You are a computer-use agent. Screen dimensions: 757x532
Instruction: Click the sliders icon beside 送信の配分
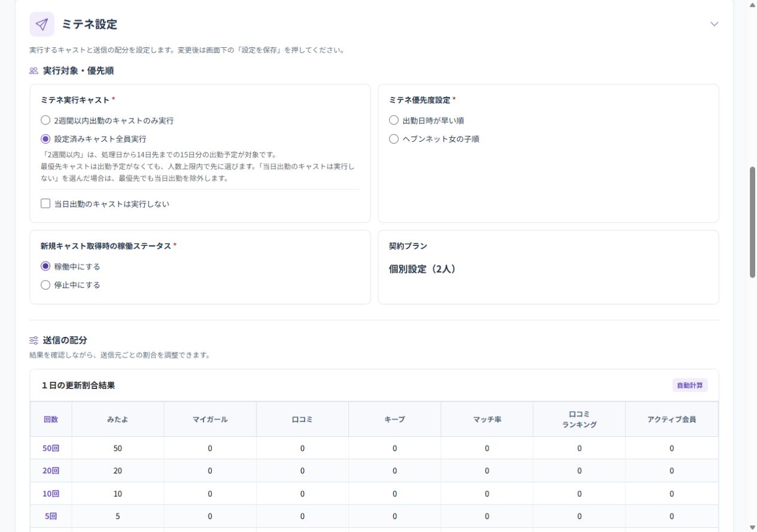coord(34,340)
